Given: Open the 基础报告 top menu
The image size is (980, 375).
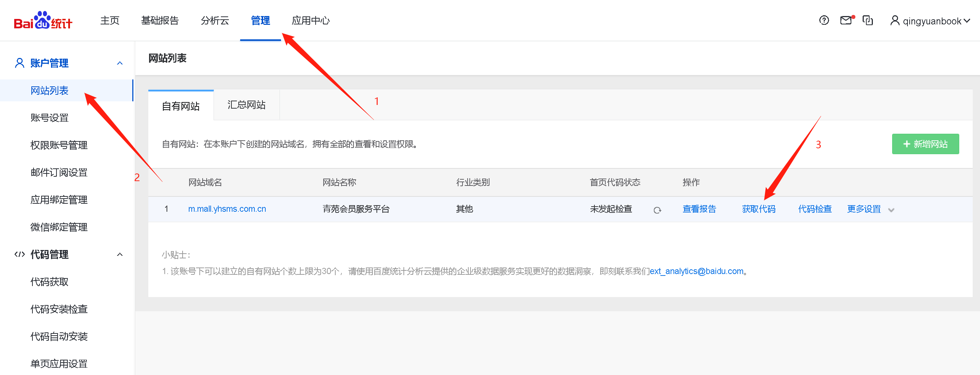Looking at the screenshot, I should (160, 20).
